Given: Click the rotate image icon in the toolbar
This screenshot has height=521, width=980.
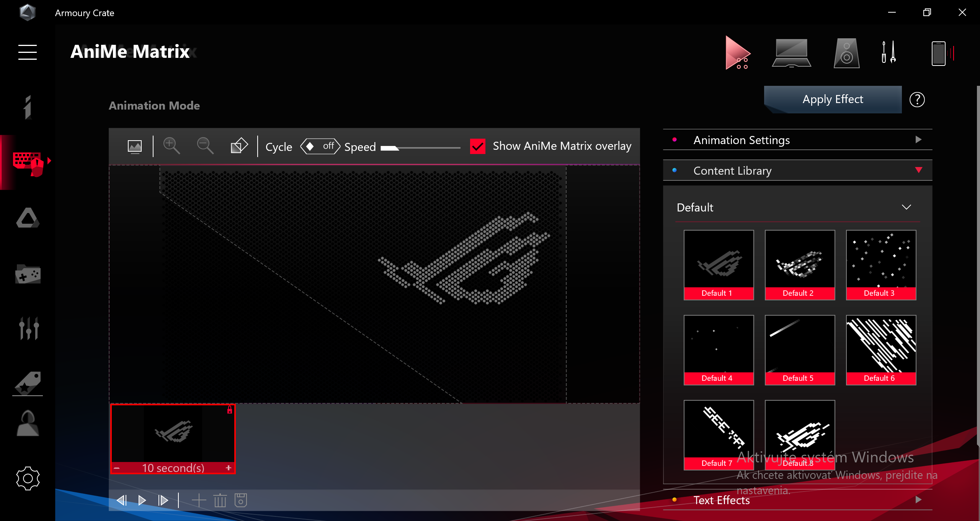Looking at the screenshot, I should click(x=239, y=146).
